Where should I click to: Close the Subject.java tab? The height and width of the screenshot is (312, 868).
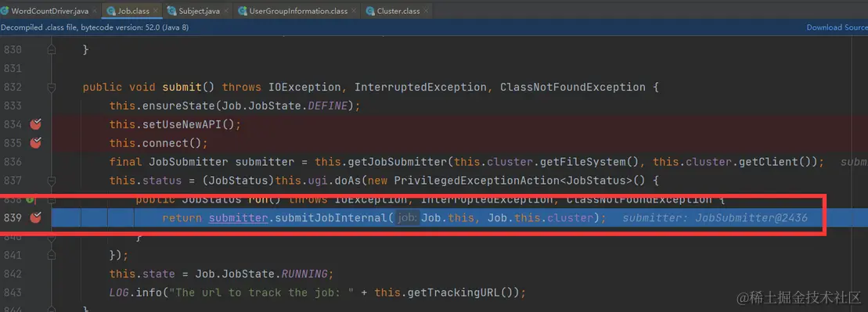pyautogui.click(x=226, y=11)
